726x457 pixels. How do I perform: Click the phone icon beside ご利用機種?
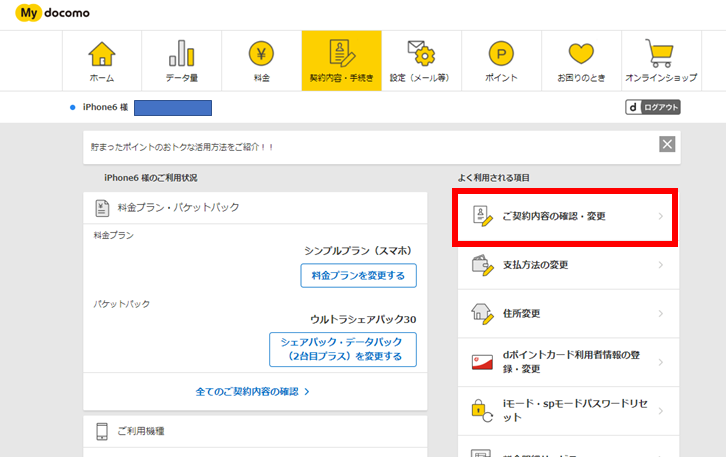click(102, 431)
